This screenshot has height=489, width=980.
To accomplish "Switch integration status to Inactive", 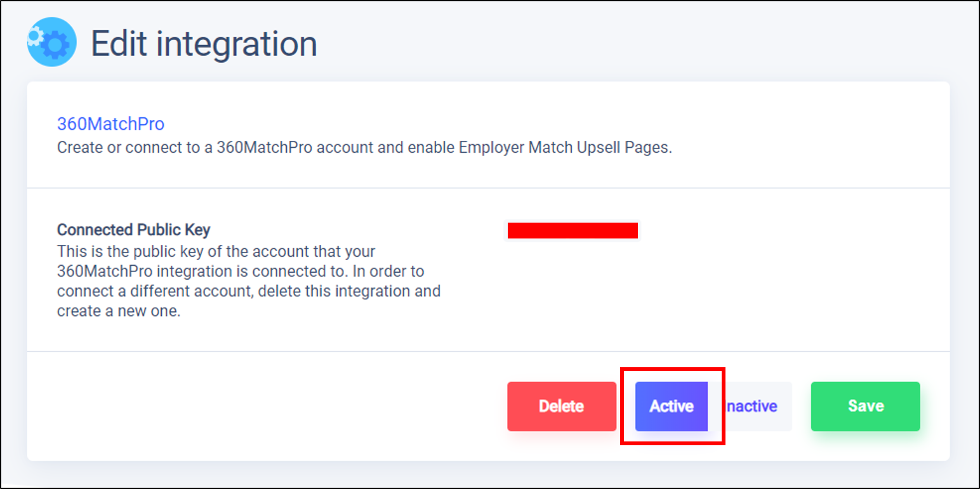I will coord(751,407).
